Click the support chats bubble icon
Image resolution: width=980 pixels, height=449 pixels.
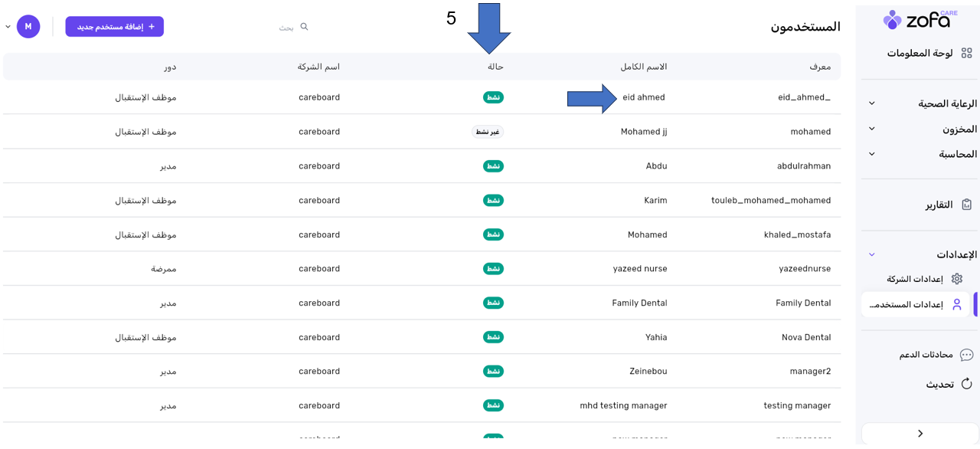[x=966, y=355]
